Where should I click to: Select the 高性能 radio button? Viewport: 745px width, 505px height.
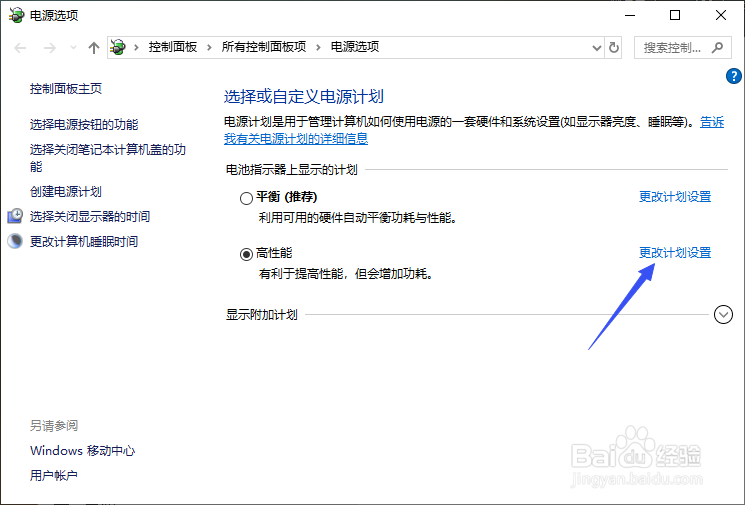246,254
